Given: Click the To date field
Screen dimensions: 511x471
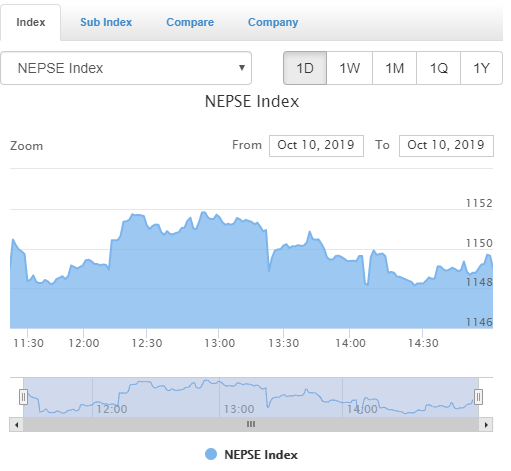Looking at the screenshot, I should [x=446, y=146].
